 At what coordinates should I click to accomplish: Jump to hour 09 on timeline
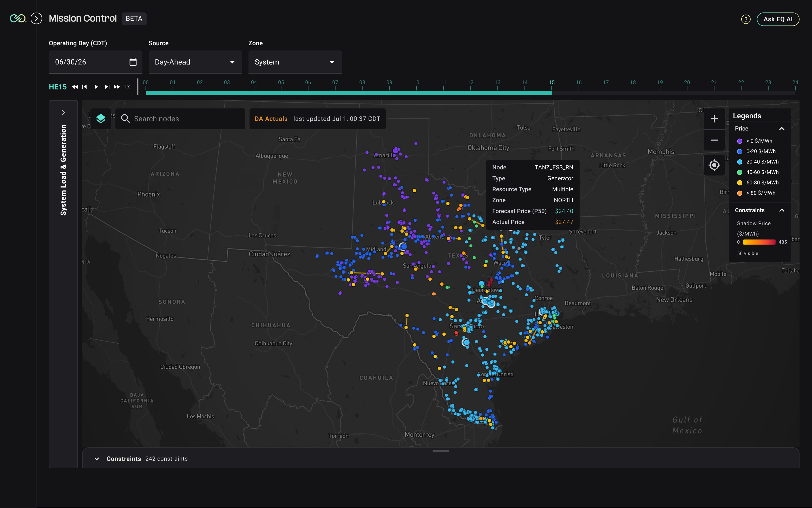click(389, 82)
